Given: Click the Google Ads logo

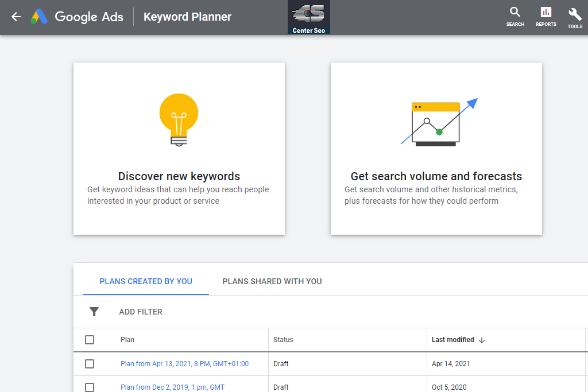Looking at the screenshot, I should (x=77, y=17).
